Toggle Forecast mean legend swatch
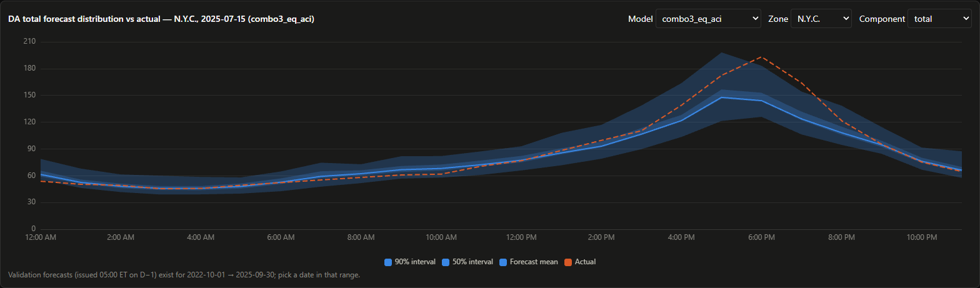This screenshot has height=288, width=980. 503,262
